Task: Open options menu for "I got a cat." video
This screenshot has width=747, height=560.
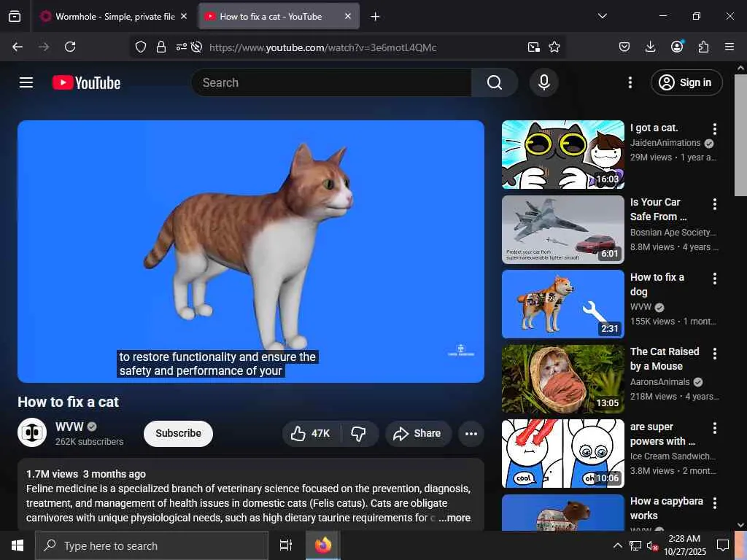Action: tap(714, 128)
